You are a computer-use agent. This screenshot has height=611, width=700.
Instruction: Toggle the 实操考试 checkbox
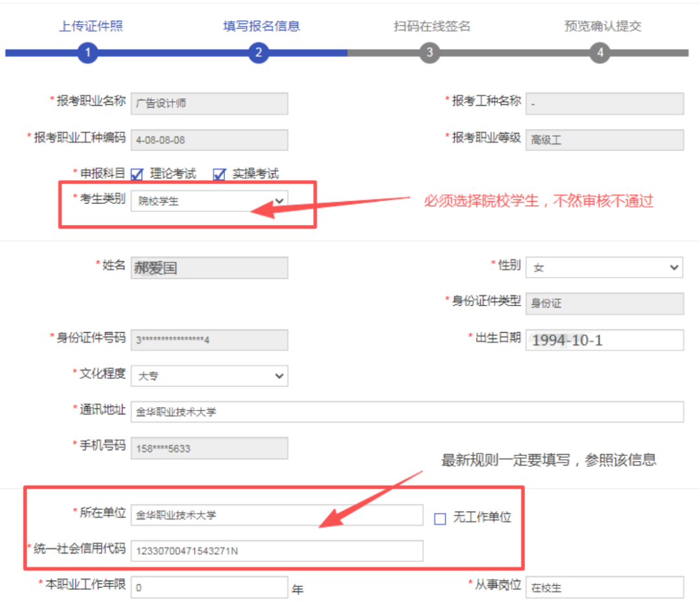[x=220, y=174]
